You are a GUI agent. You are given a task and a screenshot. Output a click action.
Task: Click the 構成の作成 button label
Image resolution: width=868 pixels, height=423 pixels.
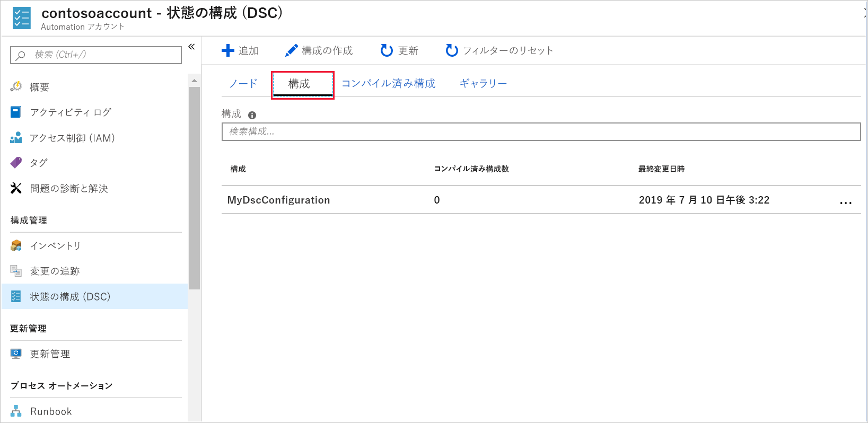tap(327, 50)
